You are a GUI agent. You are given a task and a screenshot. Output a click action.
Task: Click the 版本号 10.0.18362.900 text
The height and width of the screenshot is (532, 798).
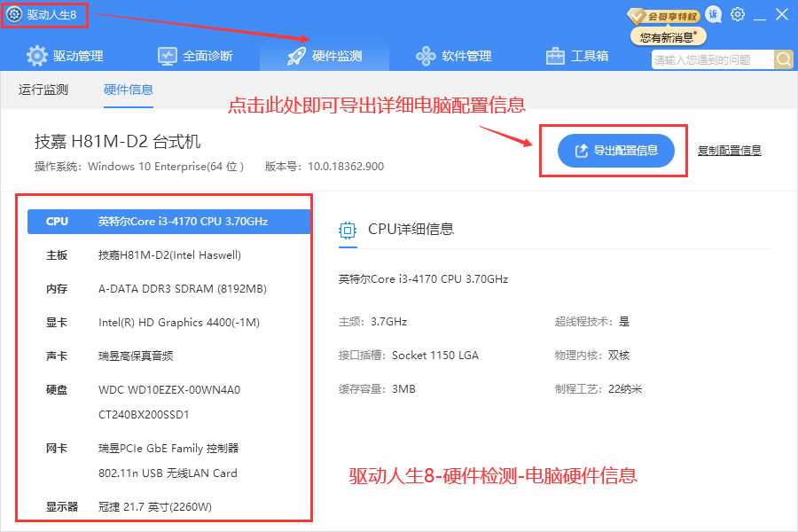[x=325, y=167]
